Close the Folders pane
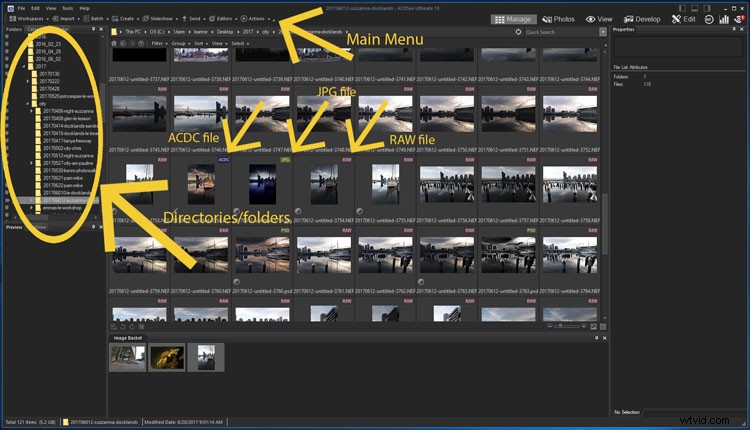This screenshot has width=750, height=430. coord(101,29)
